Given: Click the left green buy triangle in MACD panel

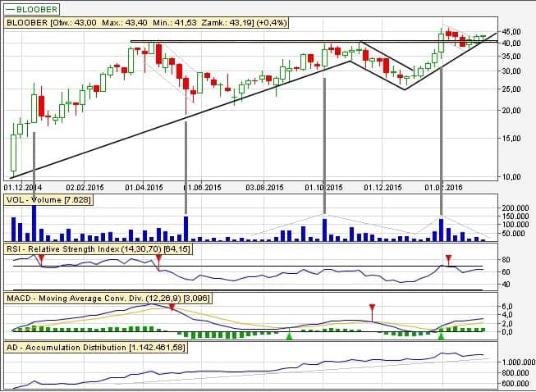Looking at the screenshot, I should point(289,335).
